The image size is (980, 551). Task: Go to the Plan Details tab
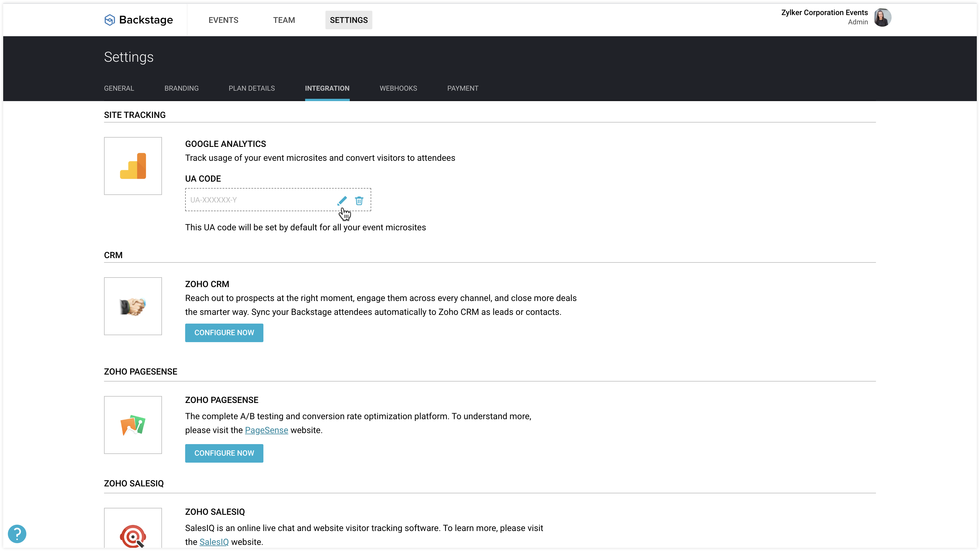point(252,88)
